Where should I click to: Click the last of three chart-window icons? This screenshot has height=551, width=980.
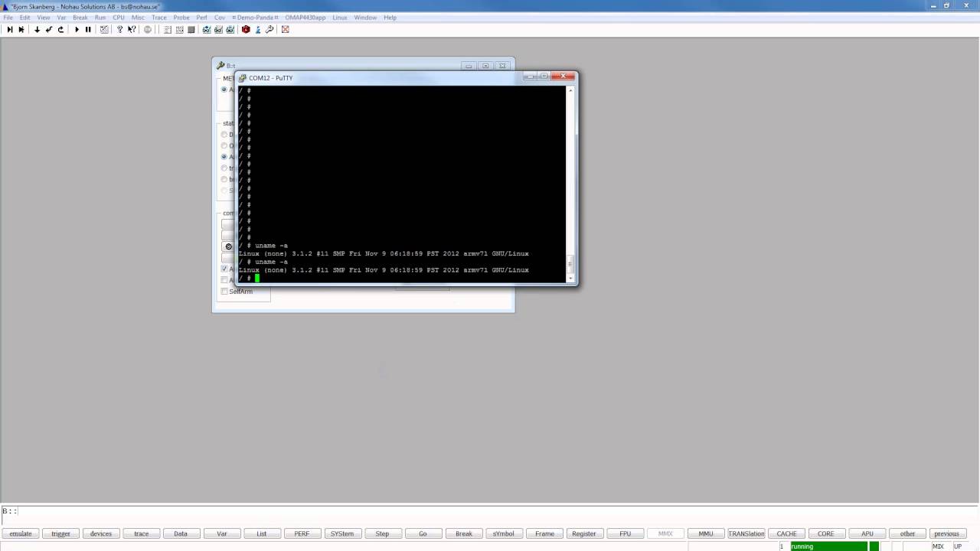[230, 29]
